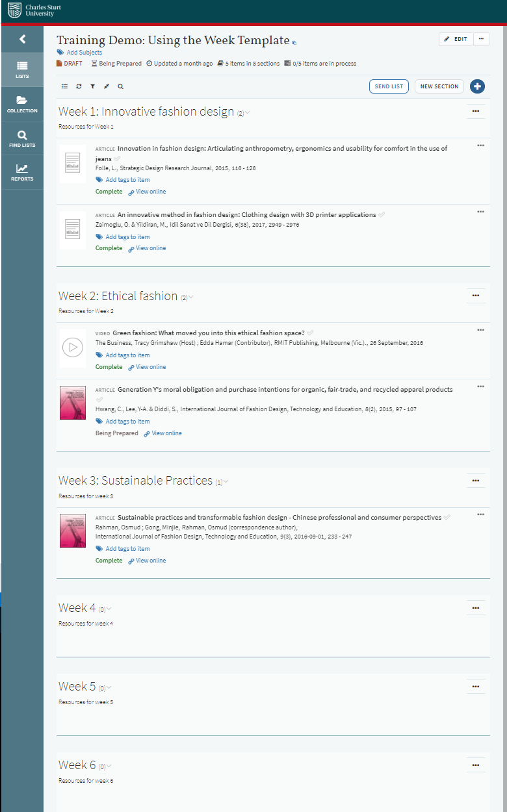This screenshot has height=812, width=507.
Task: Click Being Prepared on the Generation Y article
Action: tap(117, 433)
